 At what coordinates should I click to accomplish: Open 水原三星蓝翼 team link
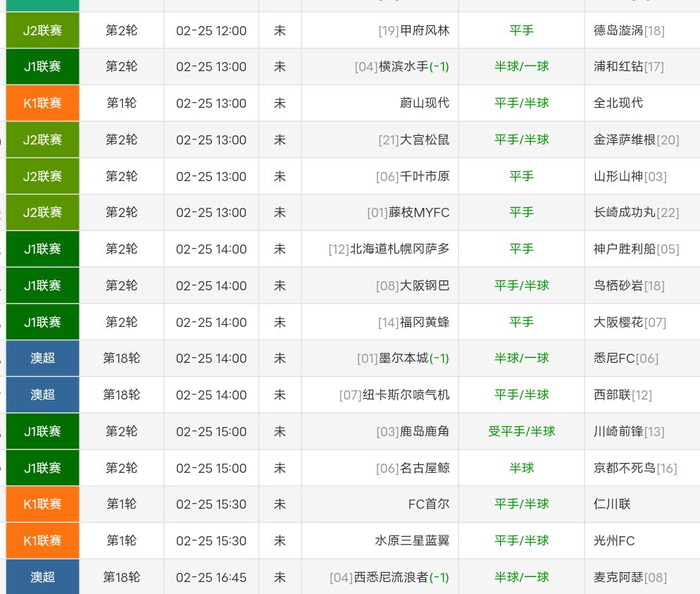click(412, 541)
